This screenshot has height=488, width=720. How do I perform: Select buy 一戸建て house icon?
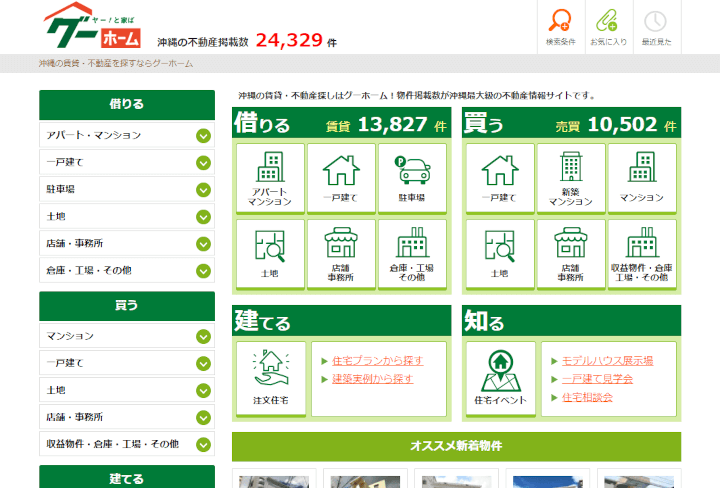[500, 179]
